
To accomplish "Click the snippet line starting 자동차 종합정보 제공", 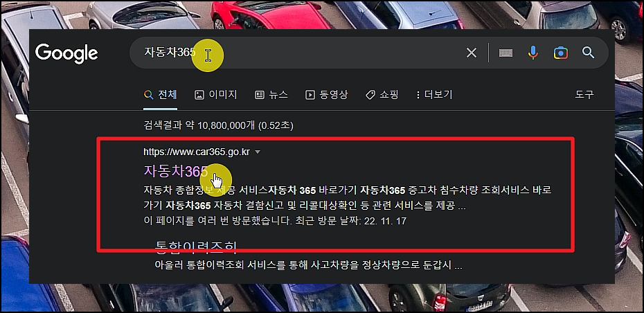I will click(x=348, y=190).
